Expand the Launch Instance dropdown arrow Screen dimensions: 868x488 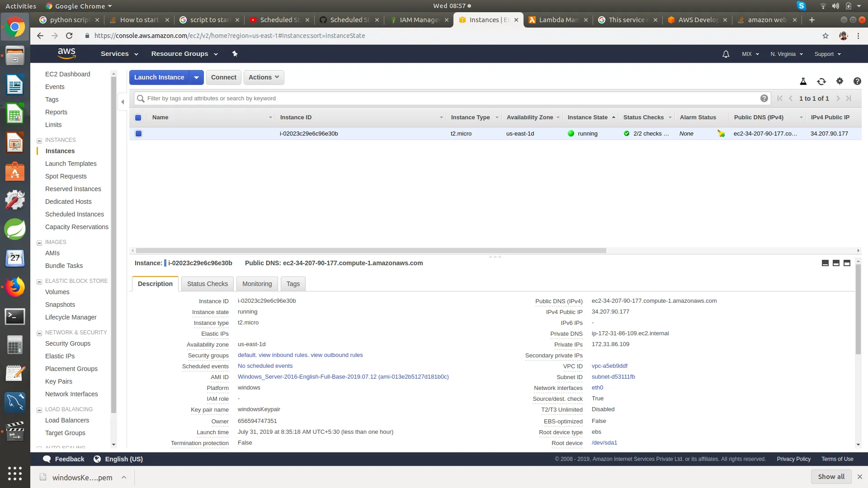(x=196, y=77)
